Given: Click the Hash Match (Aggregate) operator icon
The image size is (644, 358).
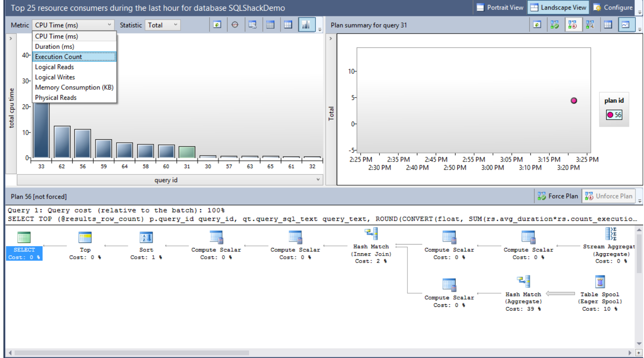Looking at the screenshot, I should click(x=524, y=282).
